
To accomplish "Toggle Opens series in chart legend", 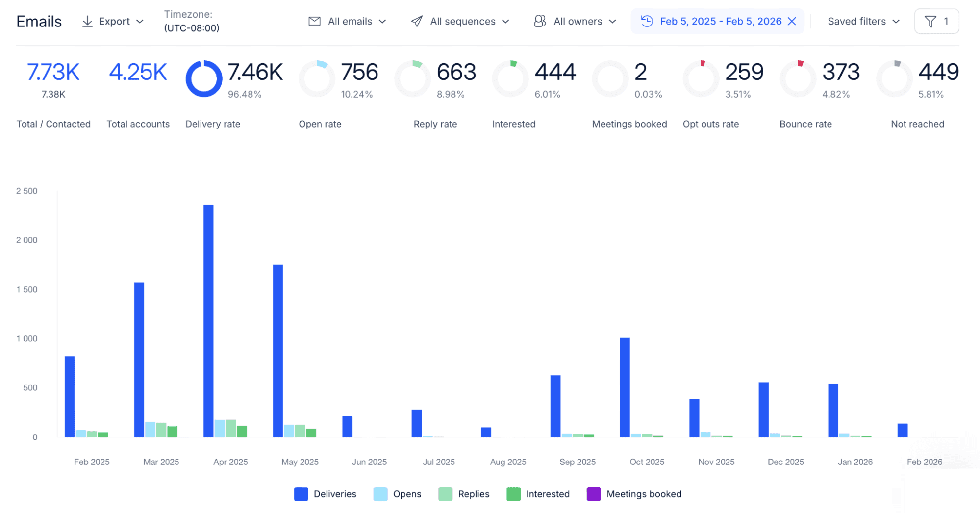I will [x=398, y=494].
